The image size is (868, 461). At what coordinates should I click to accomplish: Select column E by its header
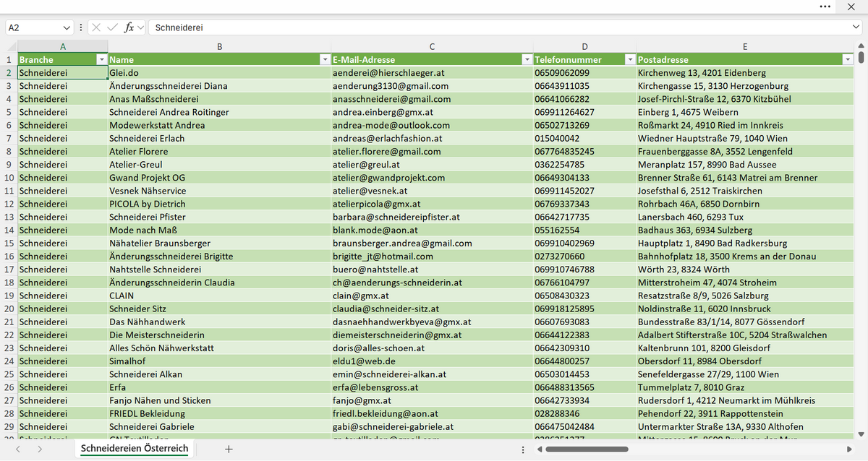point(745,47)
